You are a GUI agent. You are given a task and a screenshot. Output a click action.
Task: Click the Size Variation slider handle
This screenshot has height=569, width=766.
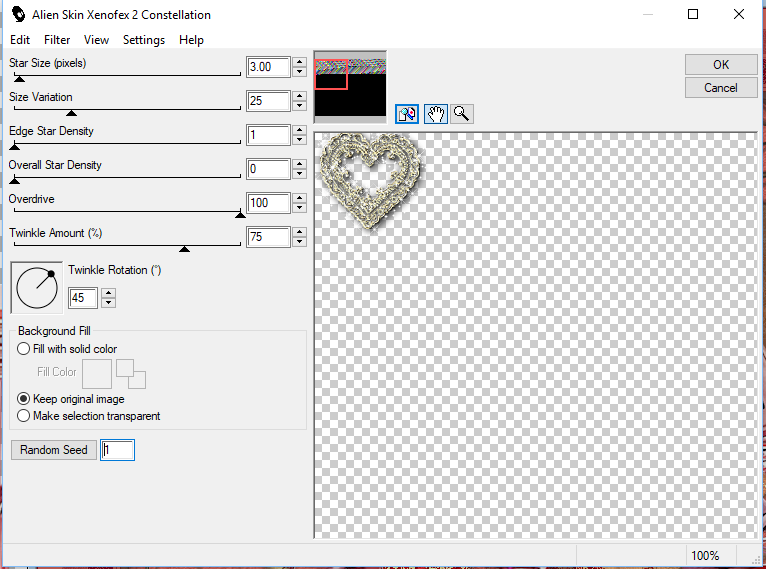point(71,113)
